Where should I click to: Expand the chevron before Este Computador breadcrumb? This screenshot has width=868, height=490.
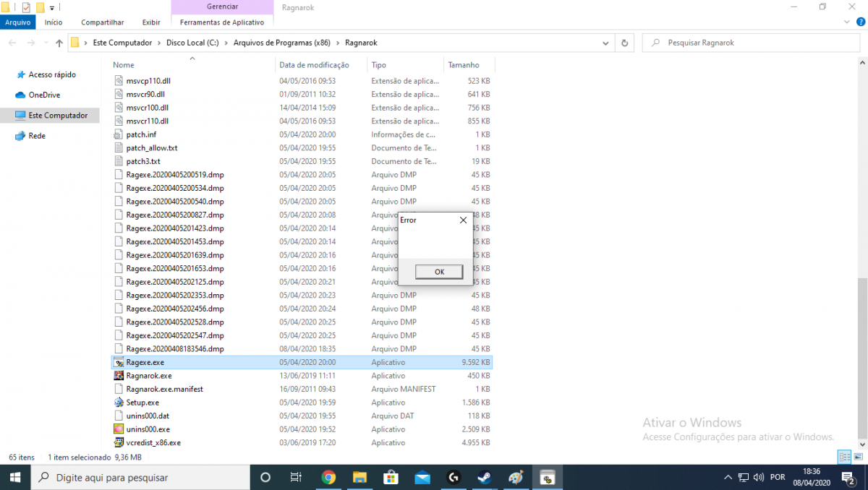(x=86, y=43)
